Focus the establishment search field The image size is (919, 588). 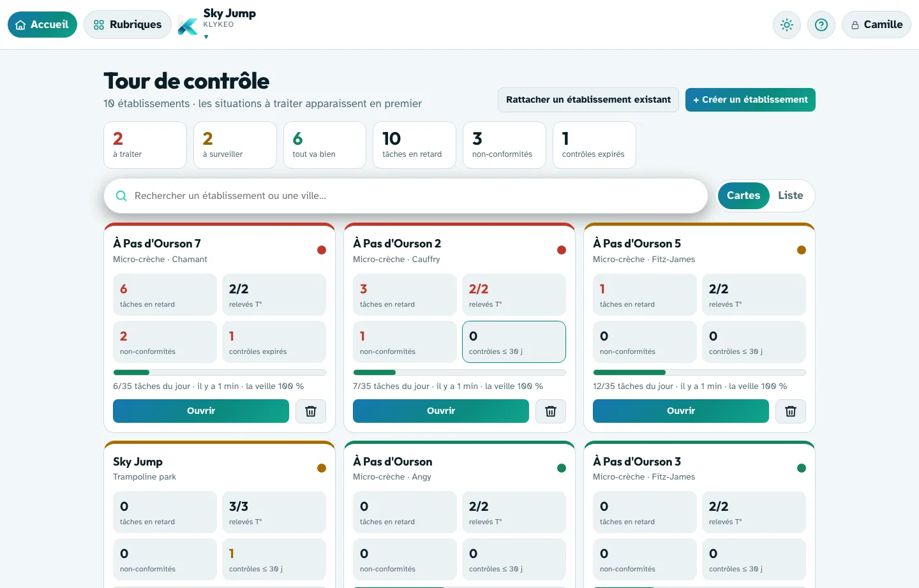click(406, 196)
